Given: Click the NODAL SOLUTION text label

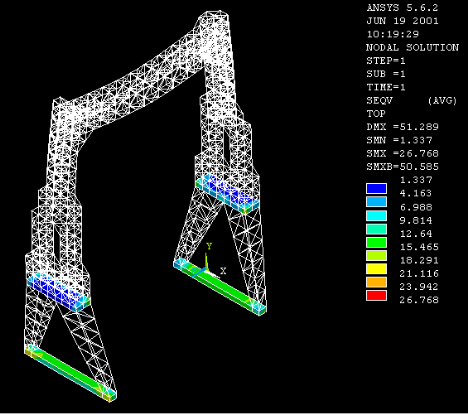Looking at the screenshot, I should coord(412,48).
